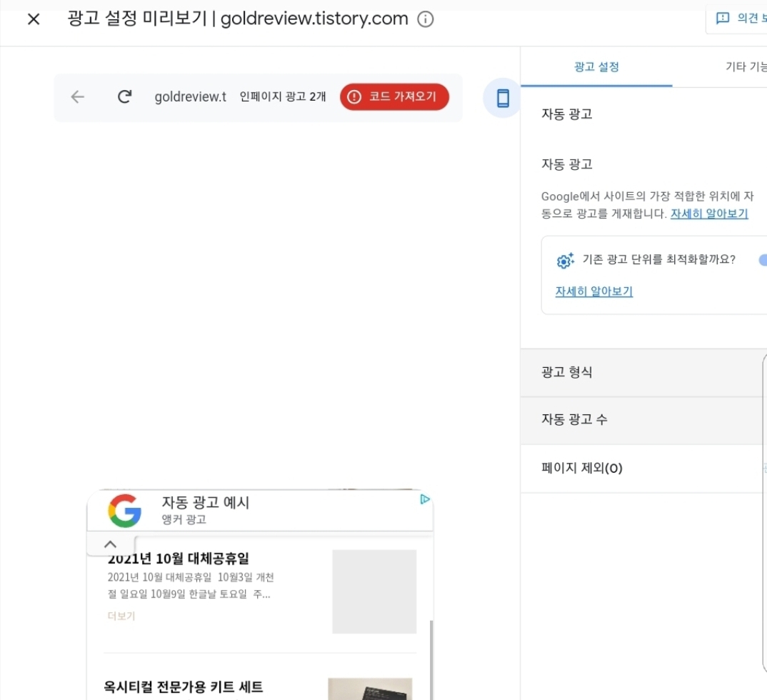Open the 의견 보내기 feedback button
The height and width of the screenshot is (700, 767).
(738, 19)
